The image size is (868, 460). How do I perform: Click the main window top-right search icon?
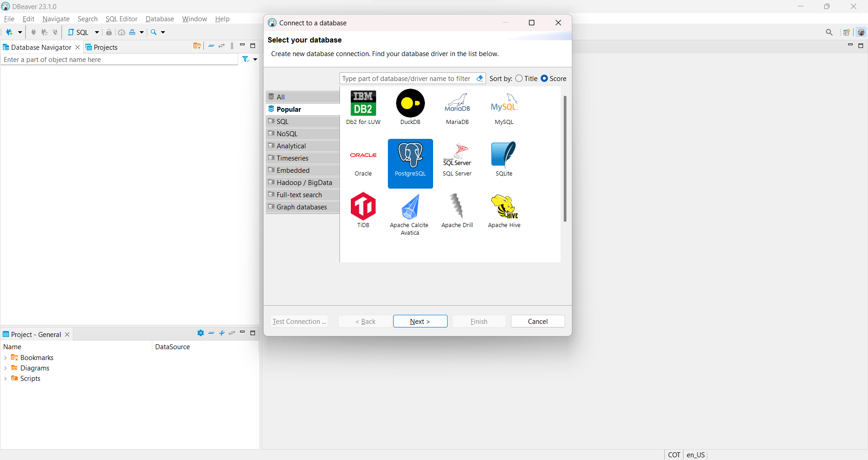tap(829, 32)
